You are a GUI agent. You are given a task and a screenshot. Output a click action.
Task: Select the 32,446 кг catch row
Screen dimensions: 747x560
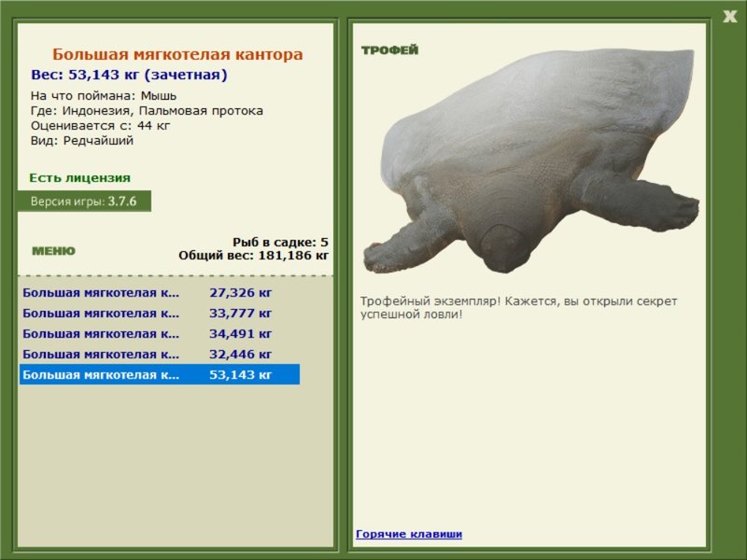159,355
